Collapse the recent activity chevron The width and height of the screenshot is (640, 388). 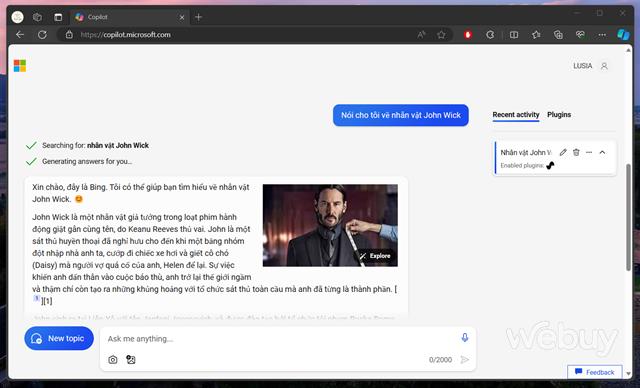click(602, 152)
